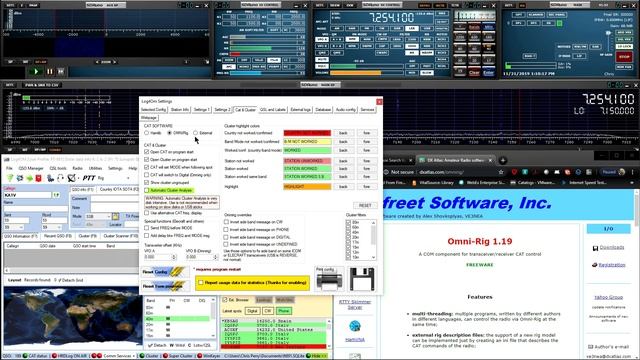Click down arrow of Cluster filters band list

click(x=373, y=257)
